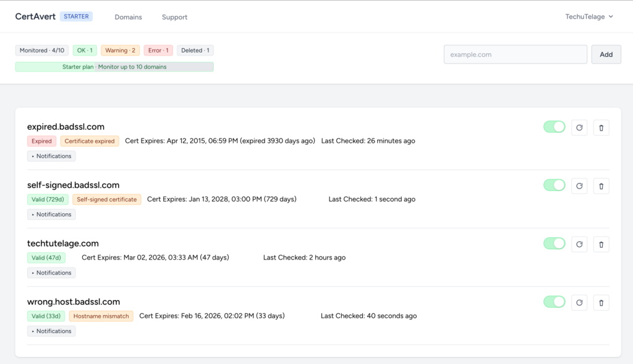Image resolution: width=633 pixels, height=364 pixels.
Task: Recheck the self-signed.badssl.com certificate
Action: tap(579, 186)
